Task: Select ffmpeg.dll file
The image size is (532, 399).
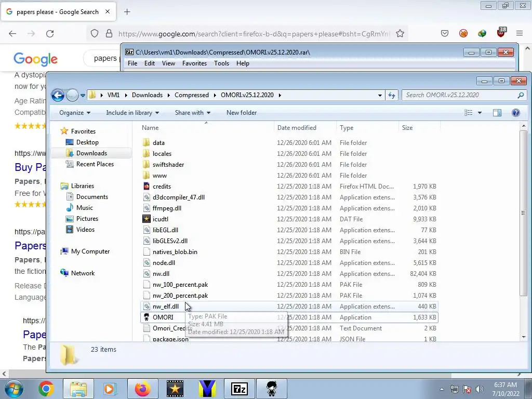Action: [167, 208]
